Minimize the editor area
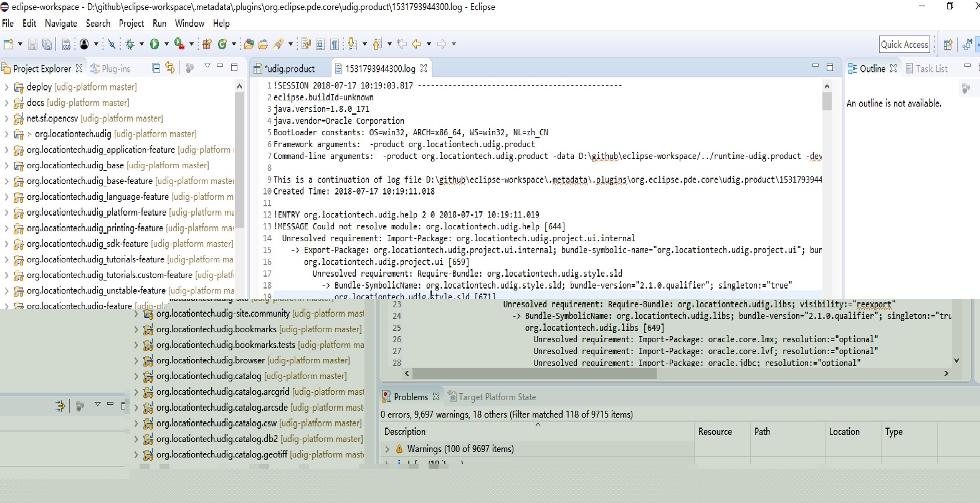The height and width of the screenshot is (503, 980). pos(816,65)
